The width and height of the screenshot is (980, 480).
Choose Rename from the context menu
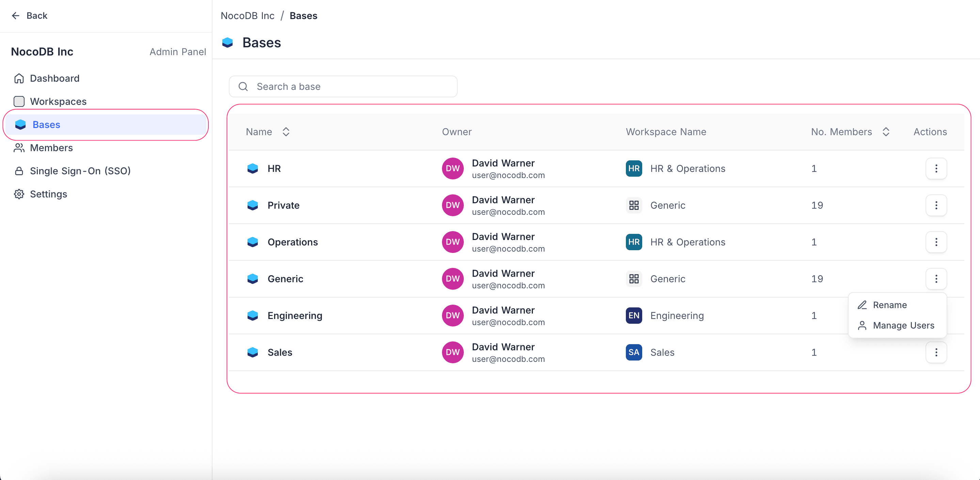coord(889,305)
